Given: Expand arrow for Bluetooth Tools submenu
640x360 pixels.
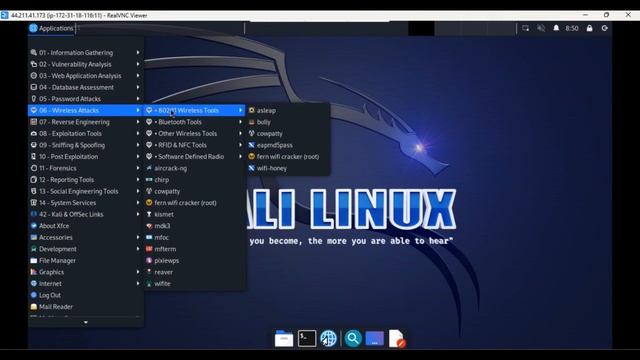Looking at the screenshot, I should pyautogui.click(x=240, y=122).
